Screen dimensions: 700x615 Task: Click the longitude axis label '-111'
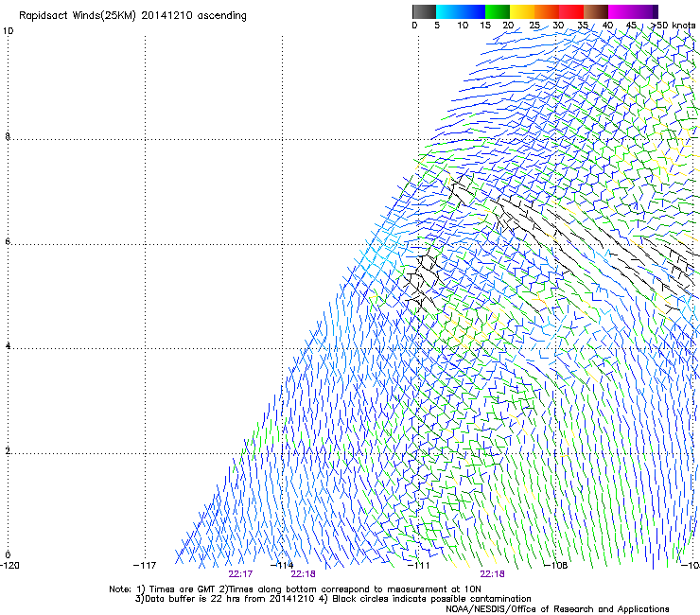click(x=418, y=566)
